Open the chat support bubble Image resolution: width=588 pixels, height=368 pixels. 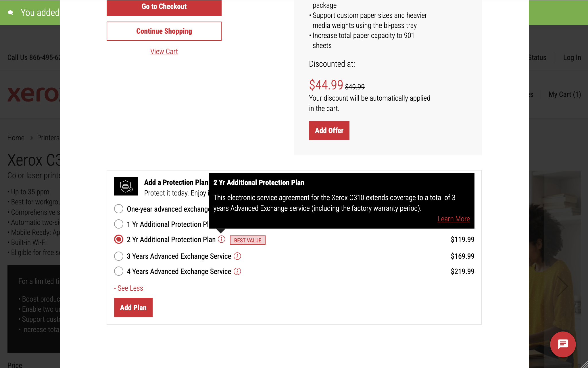[563, 344]
